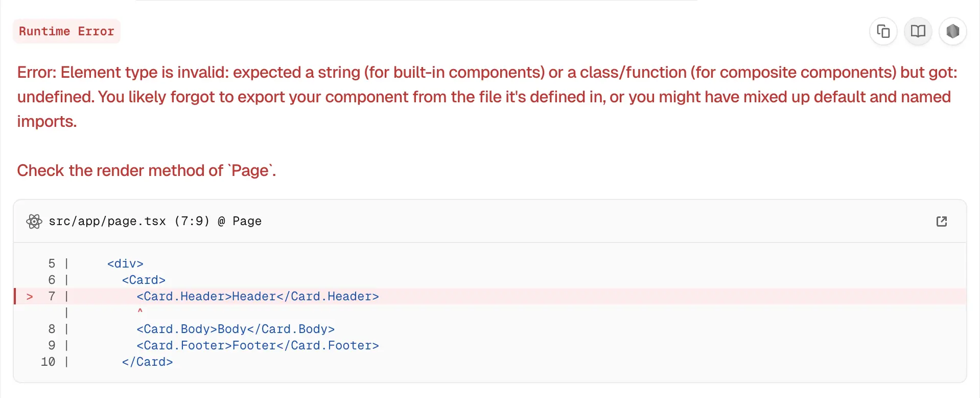The image size is (980, 398).
Task: Select the highlighted Card.Header code line
Action: point(258,297)
